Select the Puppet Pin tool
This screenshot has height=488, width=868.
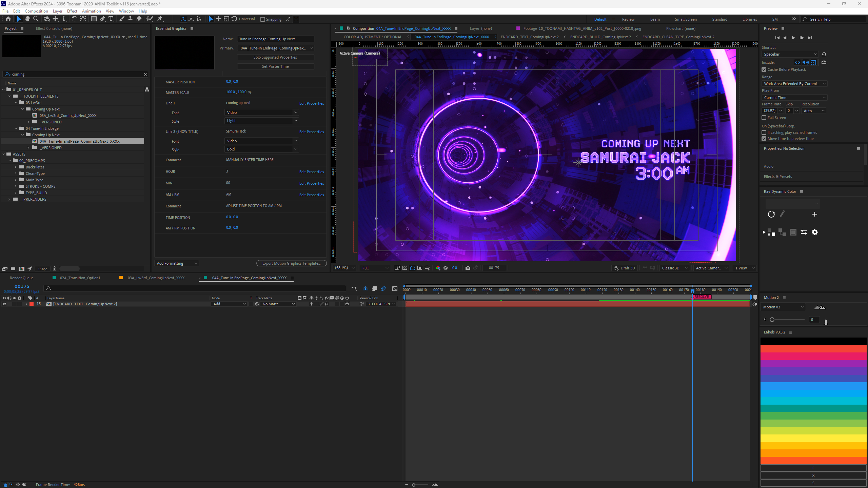(160, 19)
